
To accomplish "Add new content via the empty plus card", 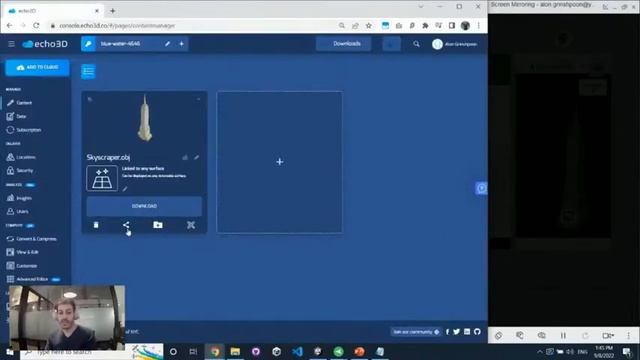I will point(280,162).
